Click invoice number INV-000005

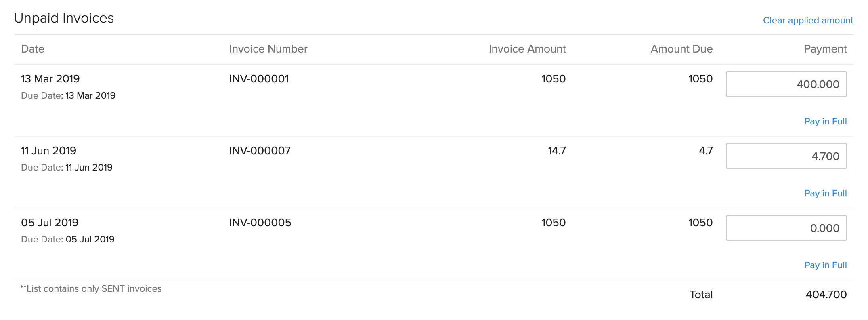(260, 223)
